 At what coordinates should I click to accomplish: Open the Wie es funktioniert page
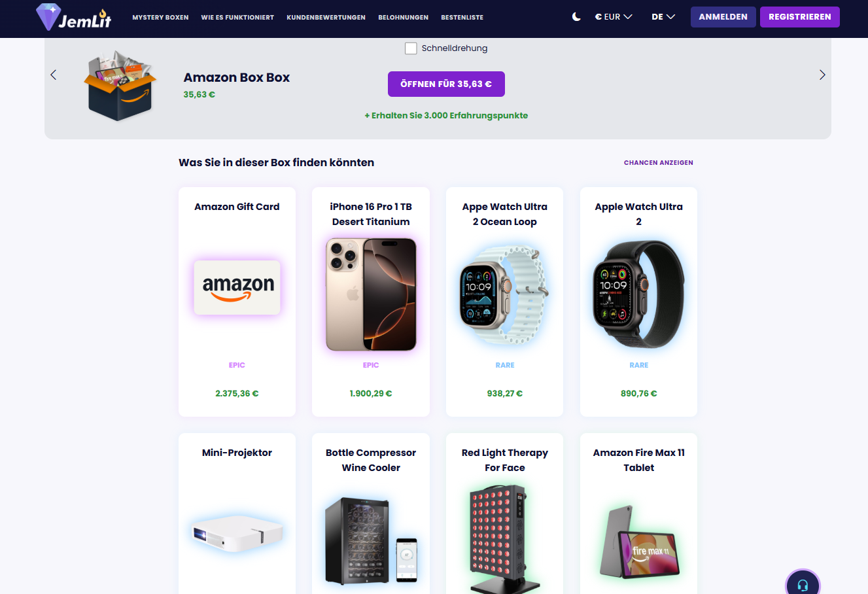[x=237, y=18]
